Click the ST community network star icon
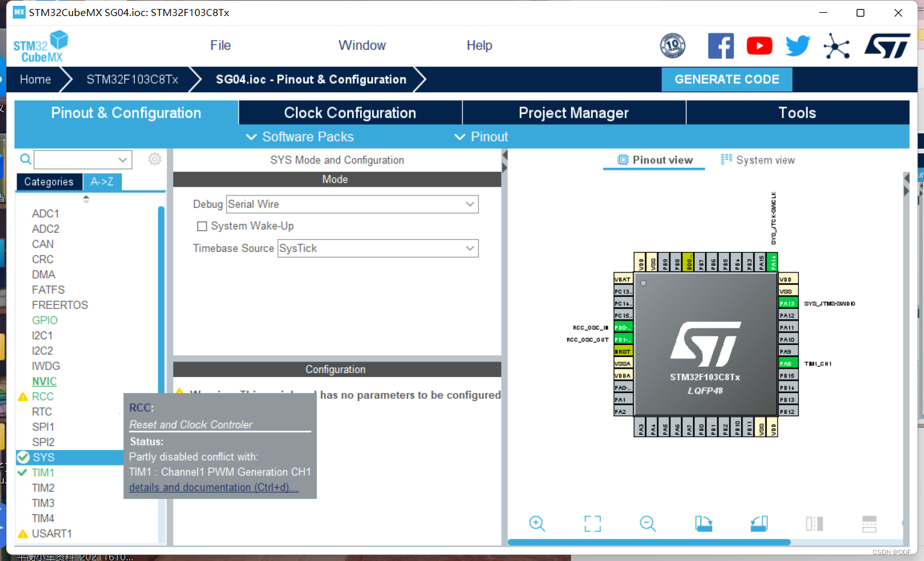924x561 pixels. (x=837, y=46)
